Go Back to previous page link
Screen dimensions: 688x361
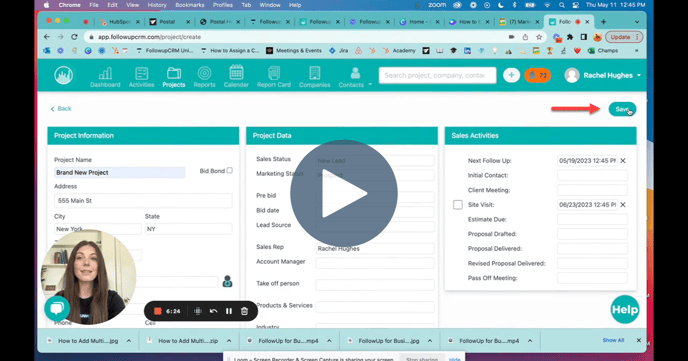(x=61, y=108)
